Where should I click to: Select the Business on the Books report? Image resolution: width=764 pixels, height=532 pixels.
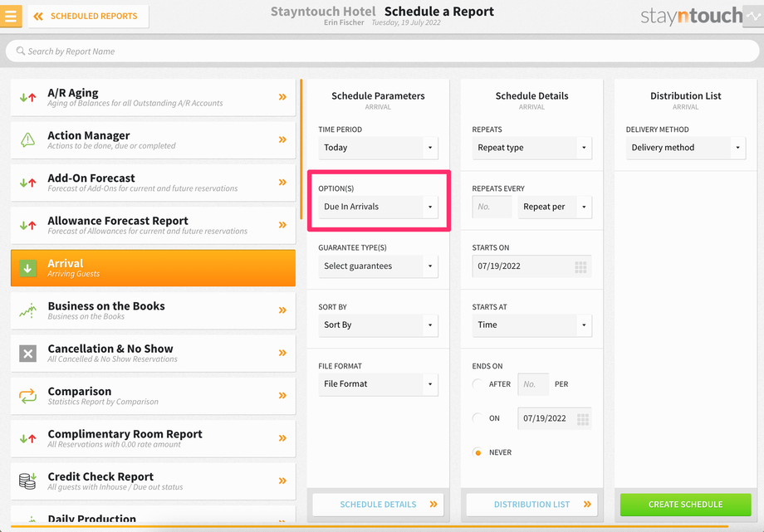[153, 310]
